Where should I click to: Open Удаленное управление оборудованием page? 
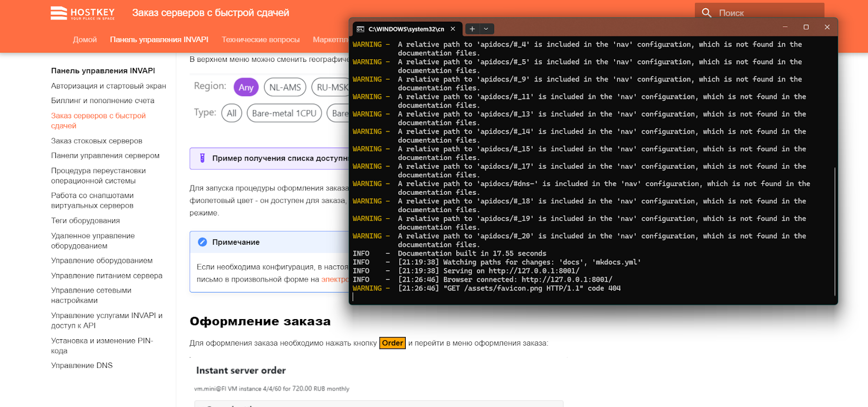[93, 240]
